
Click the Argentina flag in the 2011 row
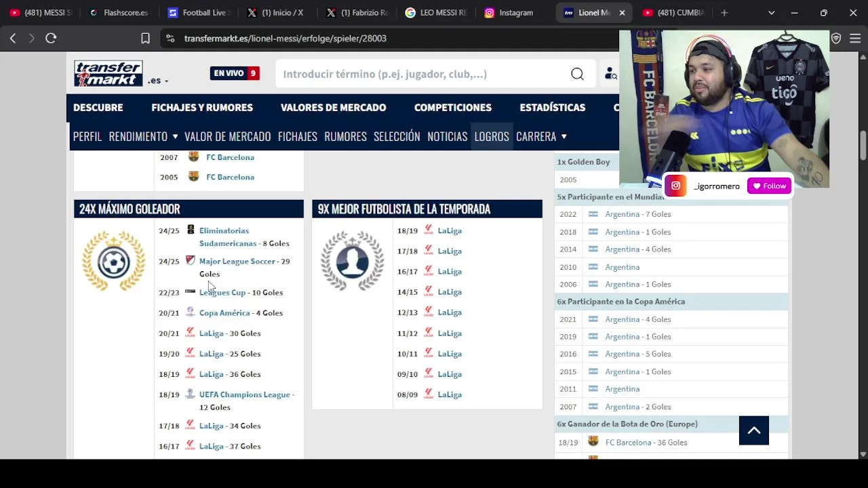593,389
